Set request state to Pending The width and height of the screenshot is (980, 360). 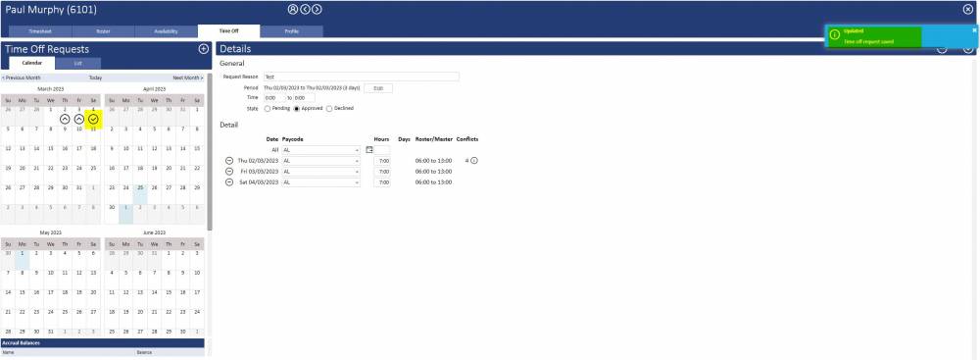[x=268, y=108]
